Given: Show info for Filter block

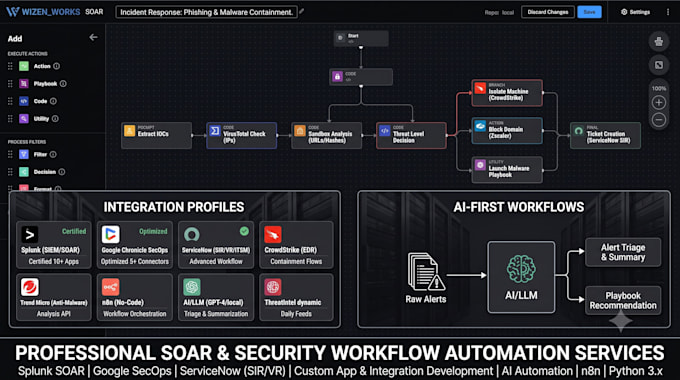Looking at the screenshot, I should click(53, 154).
